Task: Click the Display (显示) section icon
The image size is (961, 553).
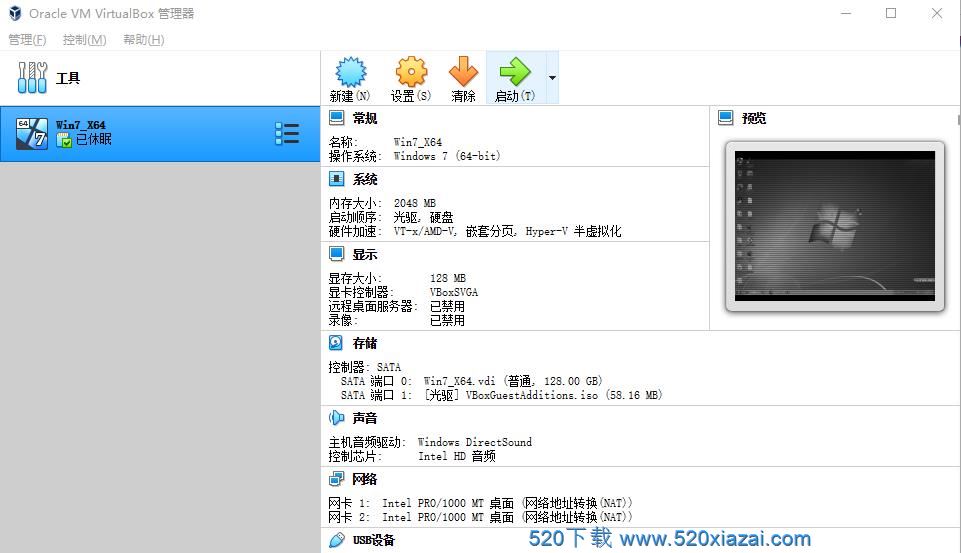Action: [336, 253]
